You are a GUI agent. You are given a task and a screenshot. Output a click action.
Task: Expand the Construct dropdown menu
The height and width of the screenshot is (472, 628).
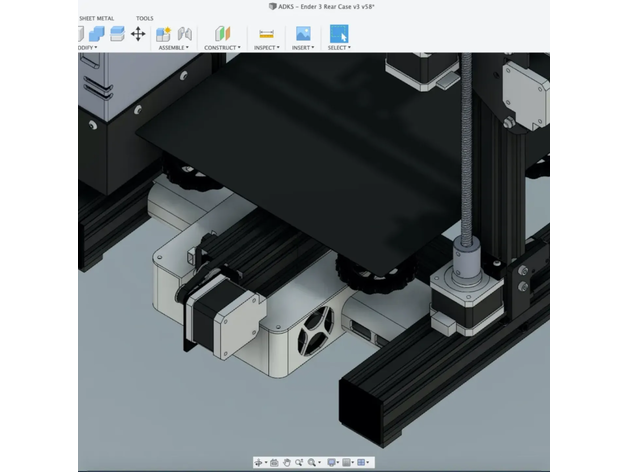pyautogui.click(x=222, y=48)
